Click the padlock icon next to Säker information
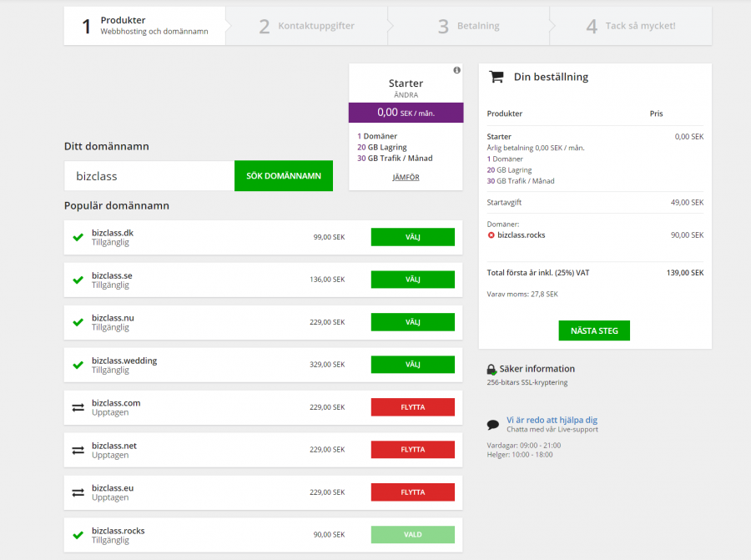Screen dimensions: 751x560 (491, 369)
